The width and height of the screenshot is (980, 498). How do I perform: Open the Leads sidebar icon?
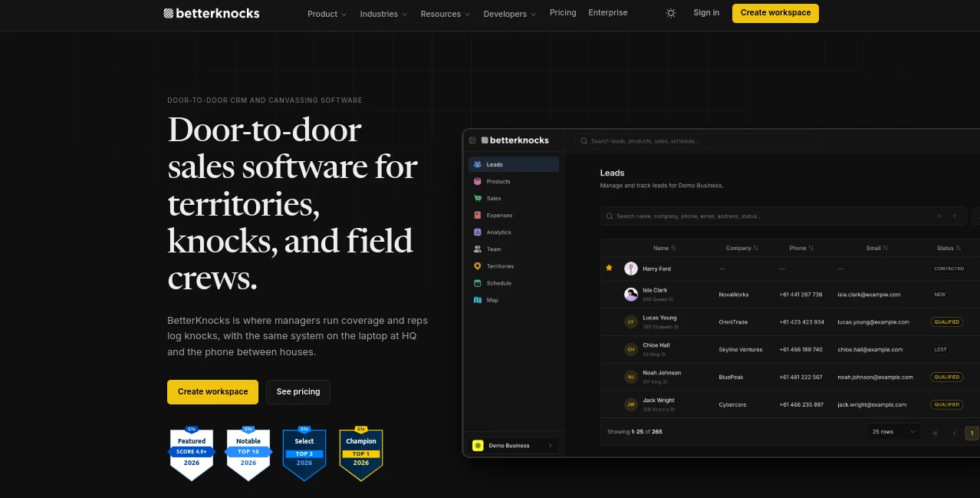click(x=478, y=164)
